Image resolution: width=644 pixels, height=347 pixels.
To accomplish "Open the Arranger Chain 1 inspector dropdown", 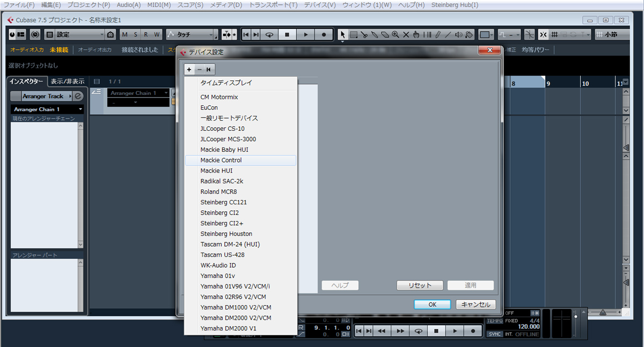I will point(48,109).
